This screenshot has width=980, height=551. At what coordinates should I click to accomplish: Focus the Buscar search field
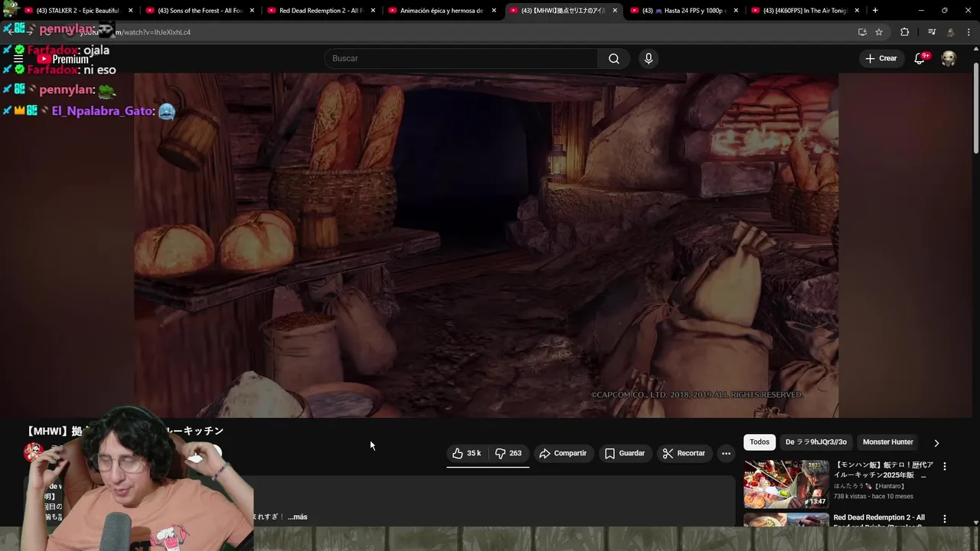coord(461,59)
